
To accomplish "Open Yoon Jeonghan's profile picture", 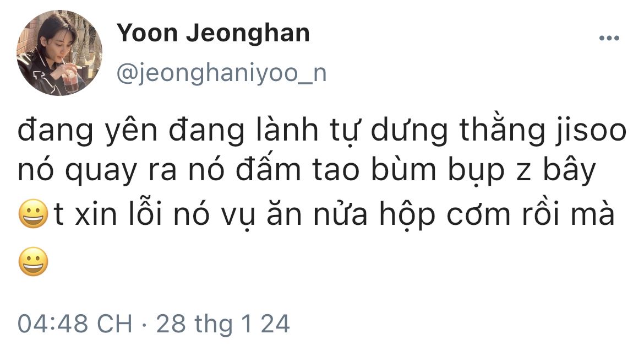I will pyautogui.click(x=59, y=53).
